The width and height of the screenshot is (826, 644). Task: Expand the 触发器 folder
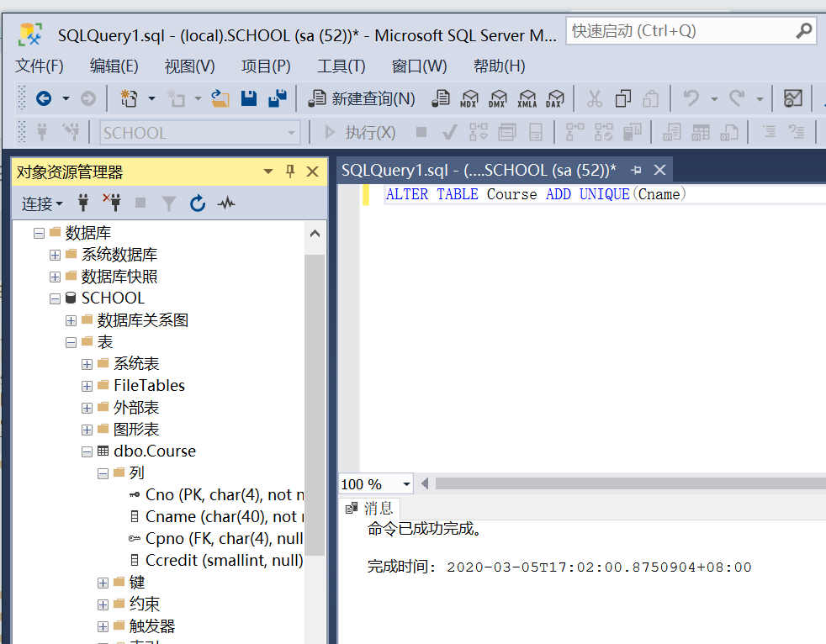click(x=103, y=626)
